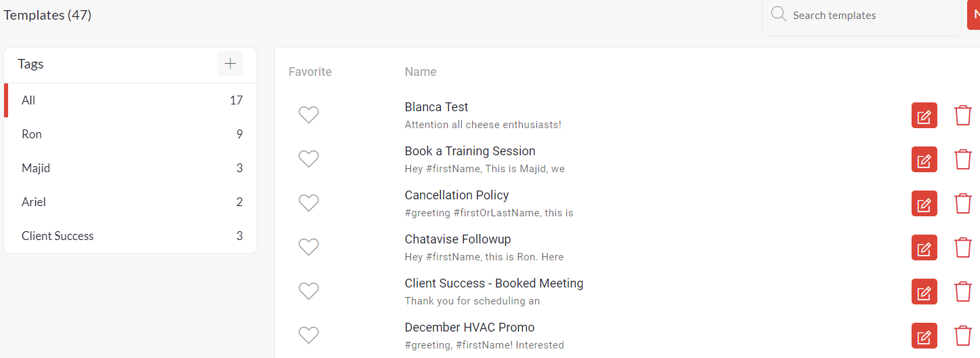Edit the Blanca Test template
The height and width of the screenshot is (358, 980).
[924, 116]
